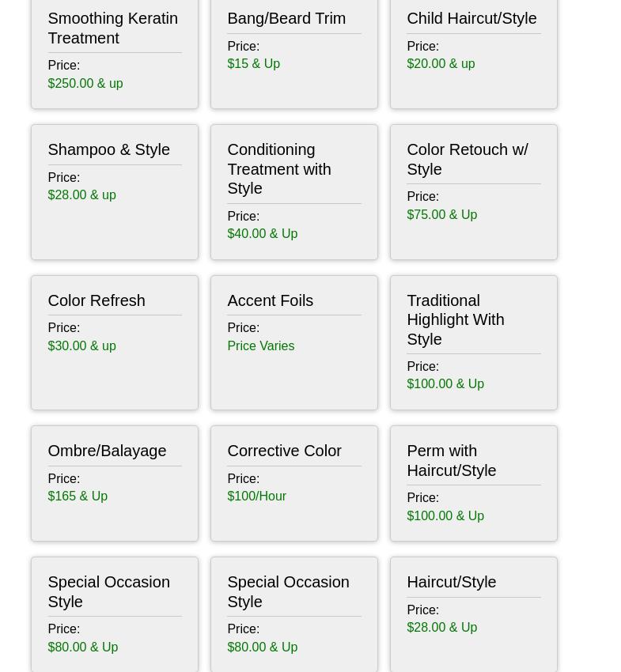Open the Child Haircut/Style service card
The image size is (621, 672).
point(471,18)
